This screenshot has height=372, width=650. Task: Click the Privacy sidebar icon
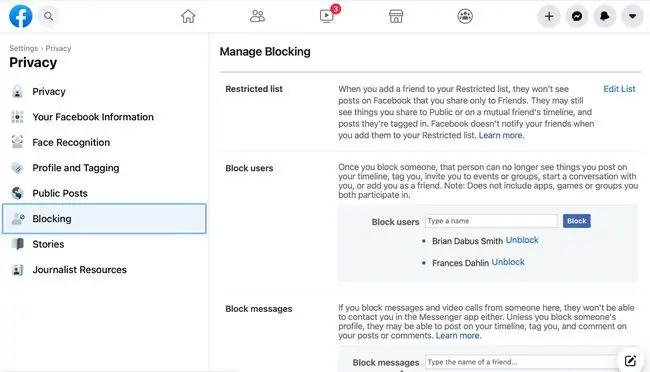click(17, 92)
